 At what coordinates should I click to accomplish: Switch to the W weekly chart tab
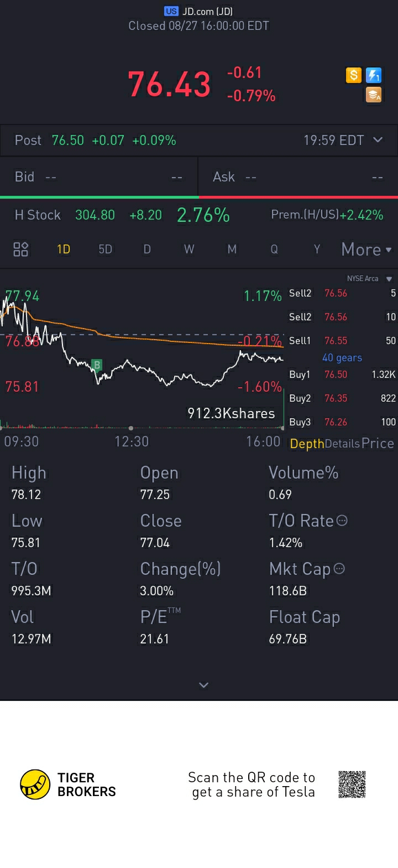(189, 250)
